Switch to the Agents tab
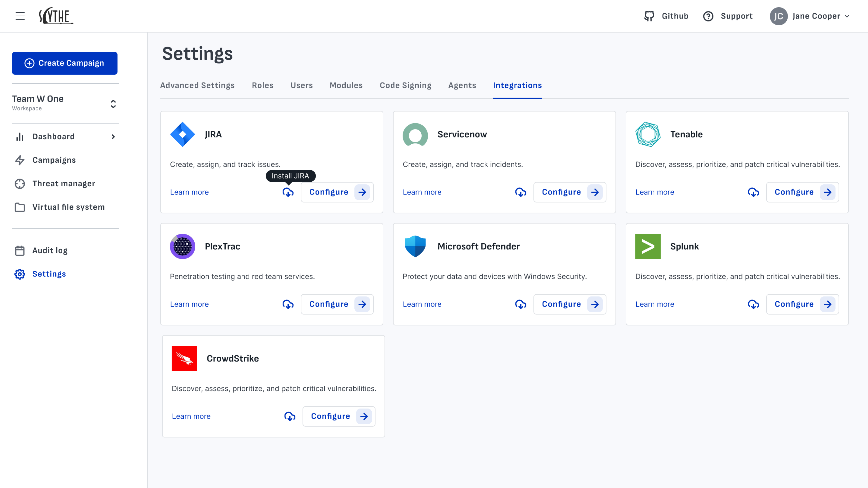The height and width of the screenshot is (488, 868). point(462,86)
